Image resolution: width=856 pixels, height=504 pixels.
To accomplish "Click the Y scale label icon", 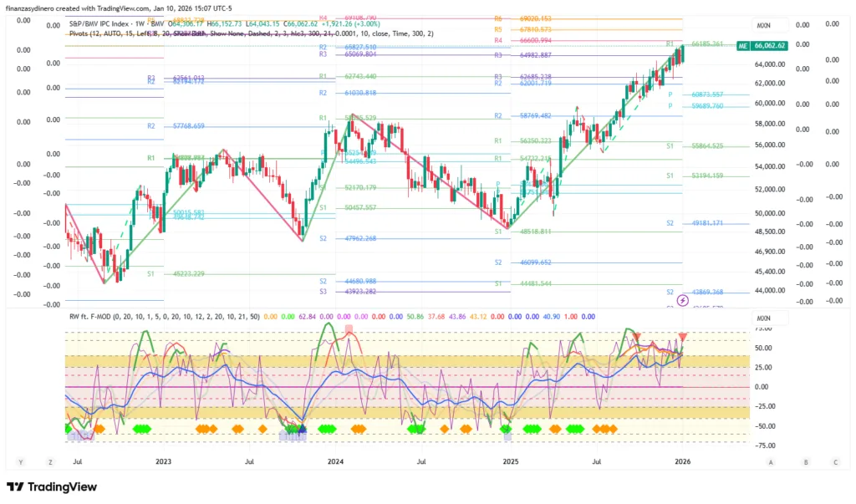I will 20,461.
